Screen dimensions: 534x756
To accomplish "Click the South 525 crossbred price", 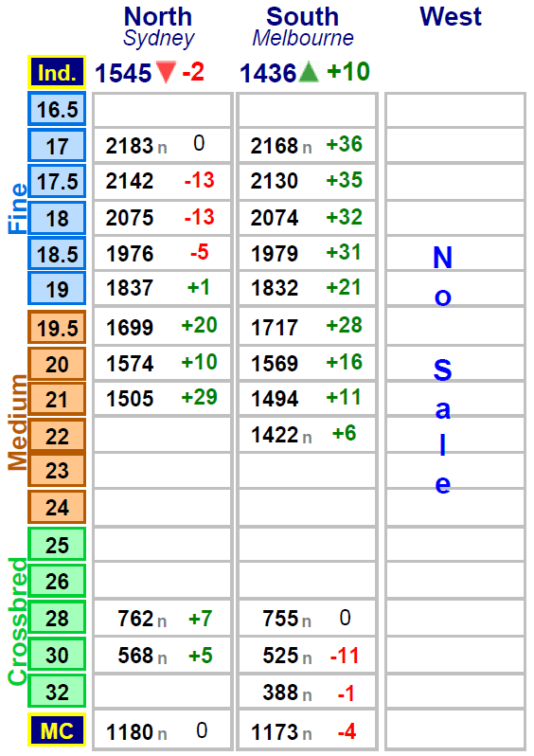I will (x=281, y=656).
